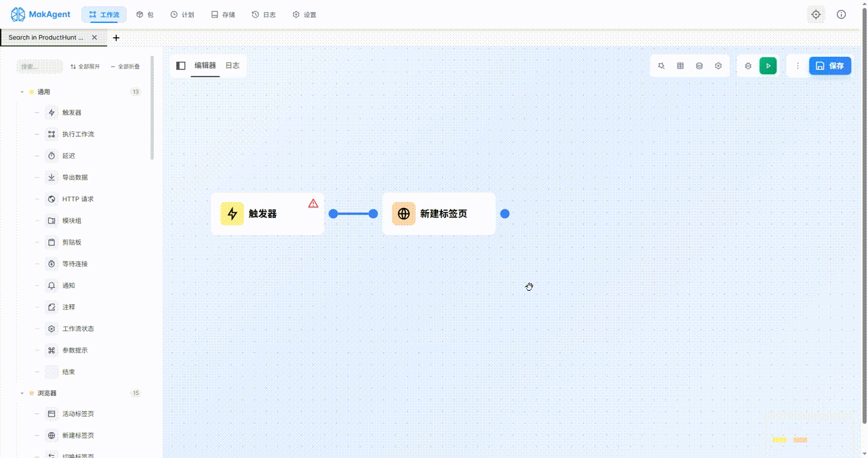Click the 全部折叠 collapse-all button
This screenshot has width=868, height=458.
[x=125, y=66]
